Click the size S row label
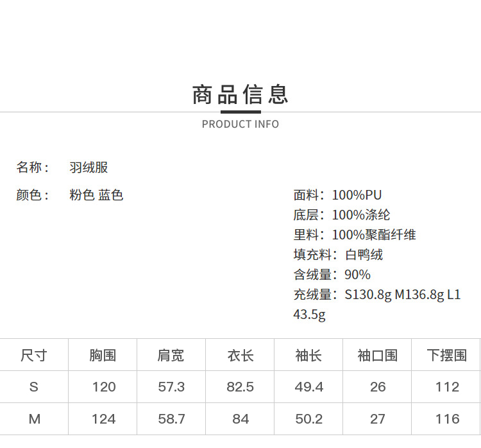This screenshot has height=448, width=481. tap(34, 387)
